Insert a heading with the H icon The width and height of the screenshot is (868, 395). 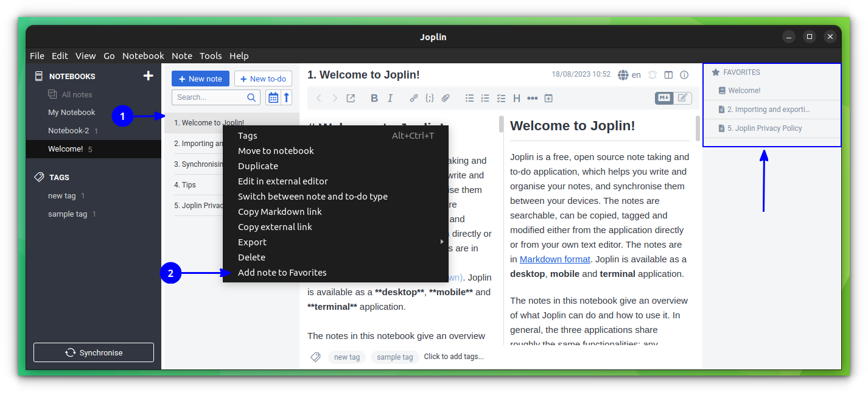(517, 98)
